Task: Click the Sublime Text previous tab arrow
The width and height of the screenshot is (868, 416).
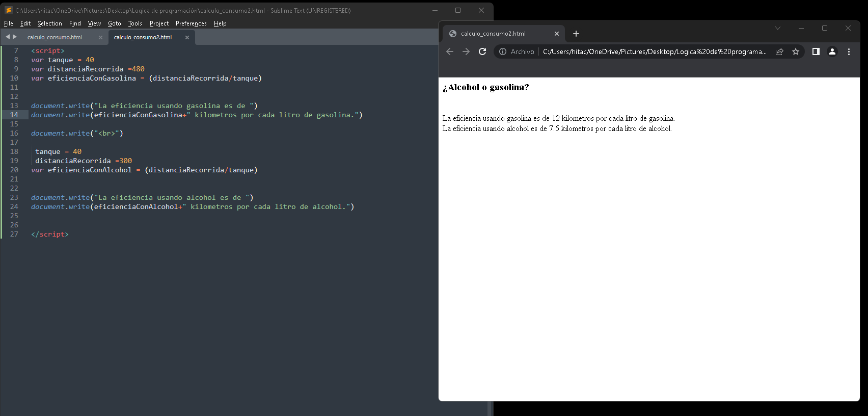Action: coord(8,37)
